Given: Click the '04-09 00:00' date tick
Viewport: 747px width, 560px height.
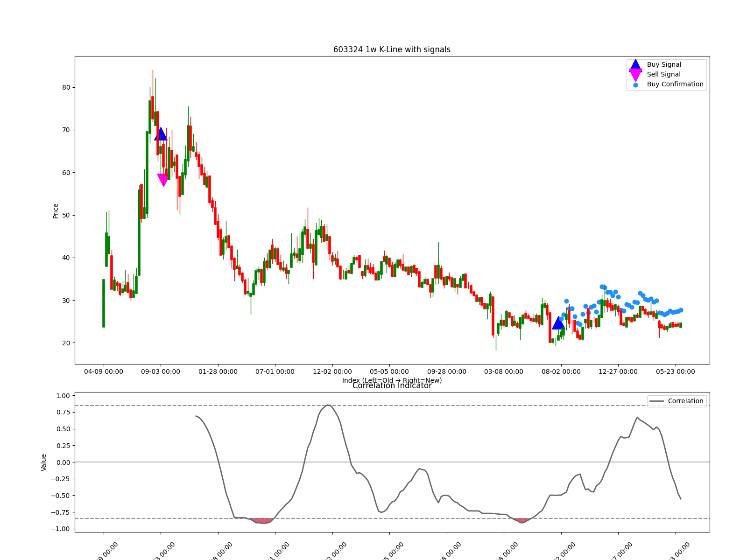Looking at the screenshot, I should [104, 371].
